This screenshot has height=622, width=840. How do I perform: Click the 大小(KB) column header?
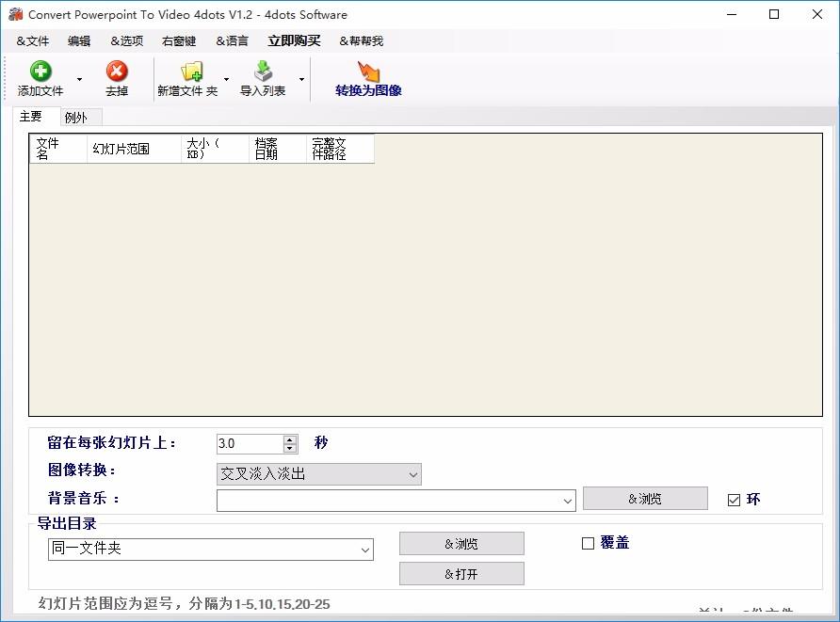[x=216, y=149]
